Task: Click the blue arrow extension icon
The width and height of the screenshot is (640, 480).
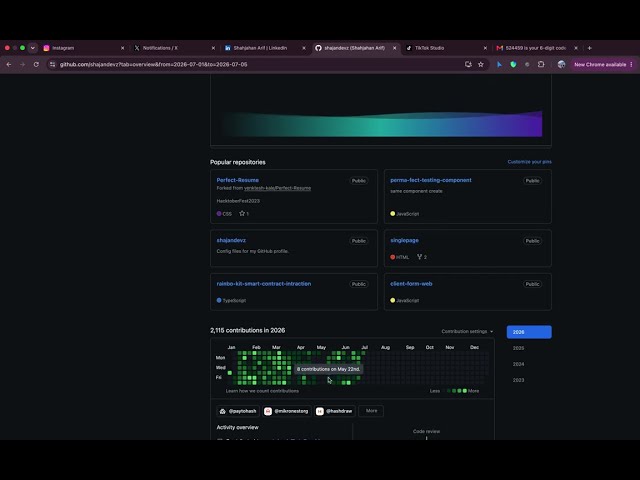Action: point(499,64)
